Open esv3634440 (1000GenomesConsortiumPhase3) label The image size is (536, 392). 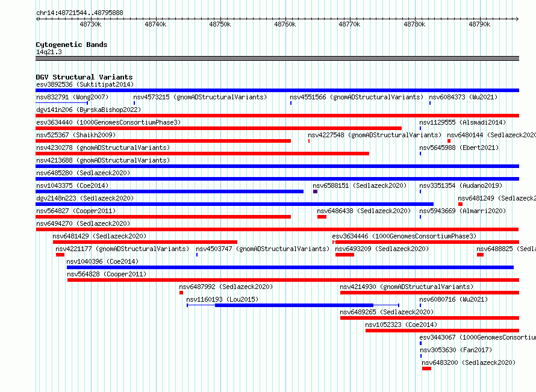pyautogui.click(x=108, y=122)
